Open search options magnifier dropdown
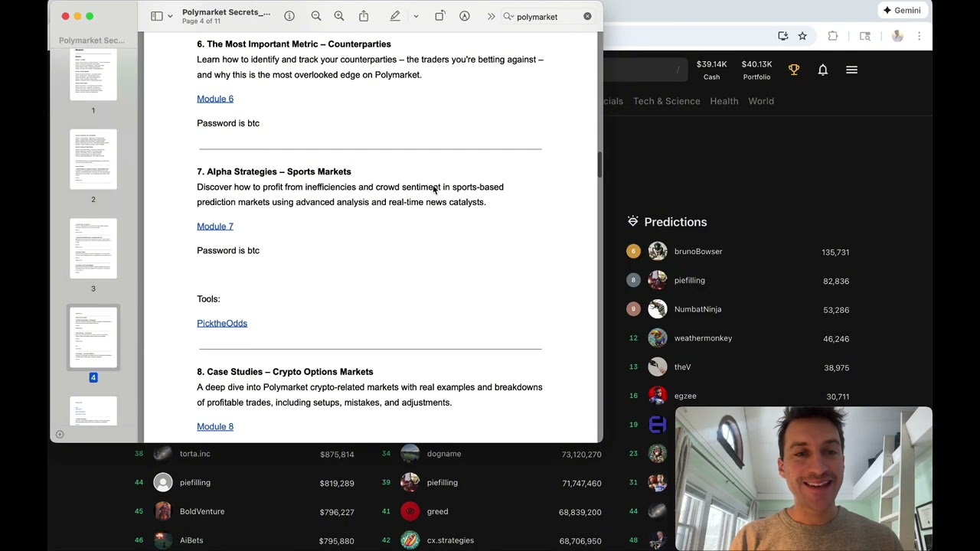This screenshot has height=551, width=980. 508,16
